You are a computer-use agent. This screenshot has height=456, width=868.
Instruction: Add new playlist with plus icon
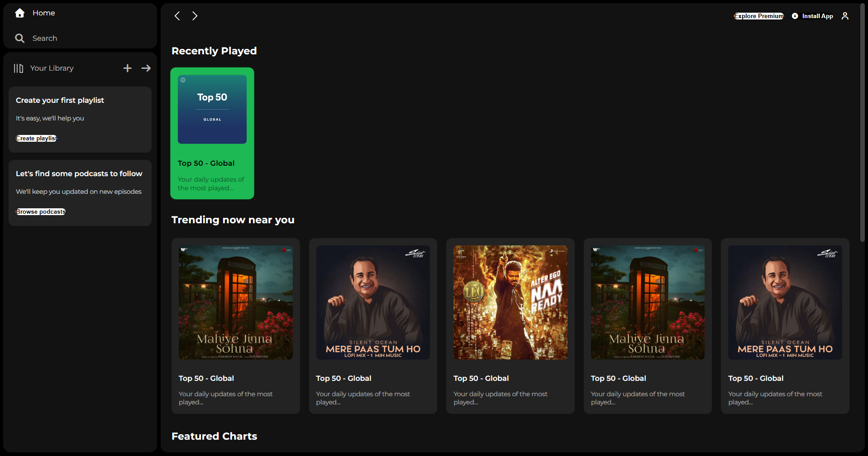[128, 68]
